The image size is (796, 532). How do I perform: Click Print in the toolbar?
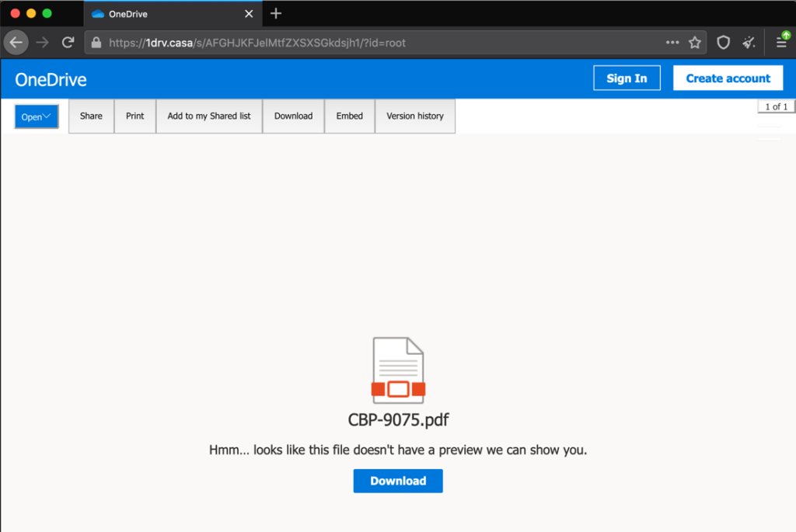[135, 116]
